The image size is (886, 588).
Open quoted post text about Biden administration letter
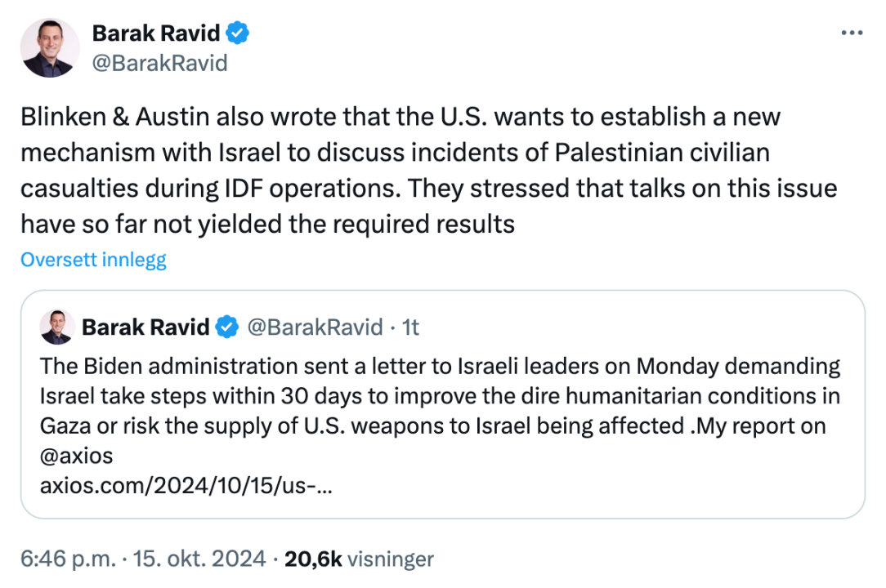point(440,395)
